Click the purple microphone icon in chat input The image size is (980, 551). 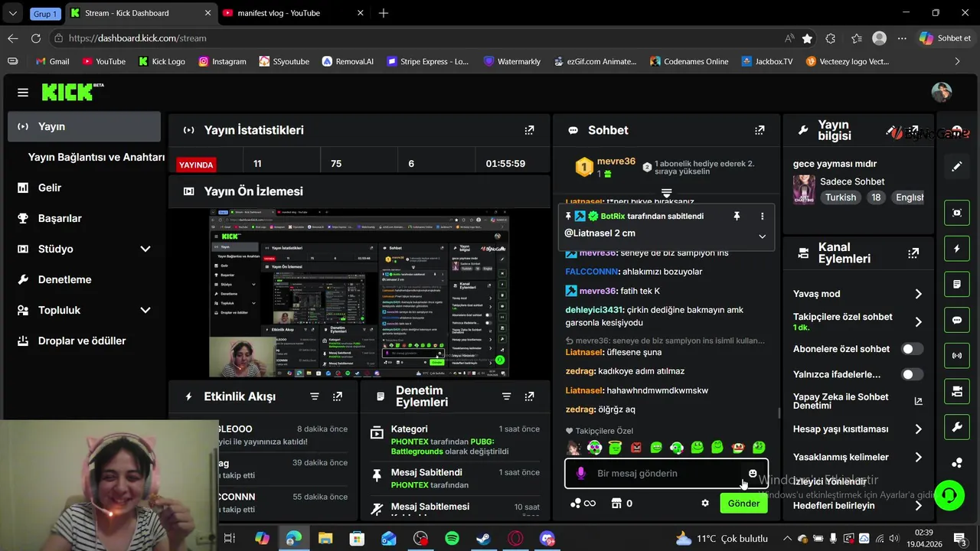(580, 474)
